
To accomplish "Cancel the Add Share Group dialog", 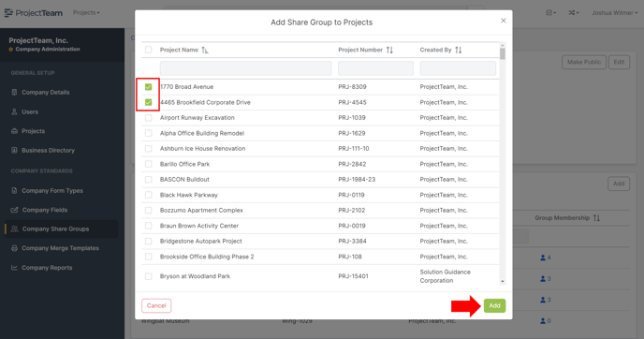I will coord(156,305).
